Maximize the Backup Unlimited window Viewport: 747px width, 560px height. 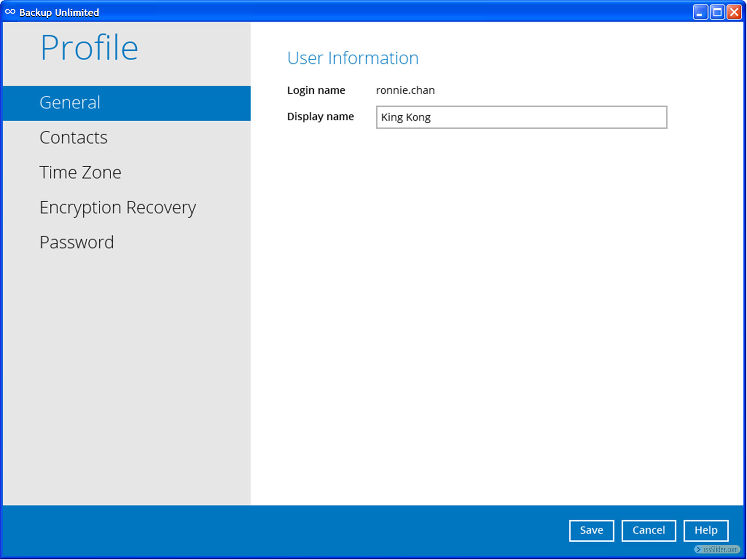[717, 12]
